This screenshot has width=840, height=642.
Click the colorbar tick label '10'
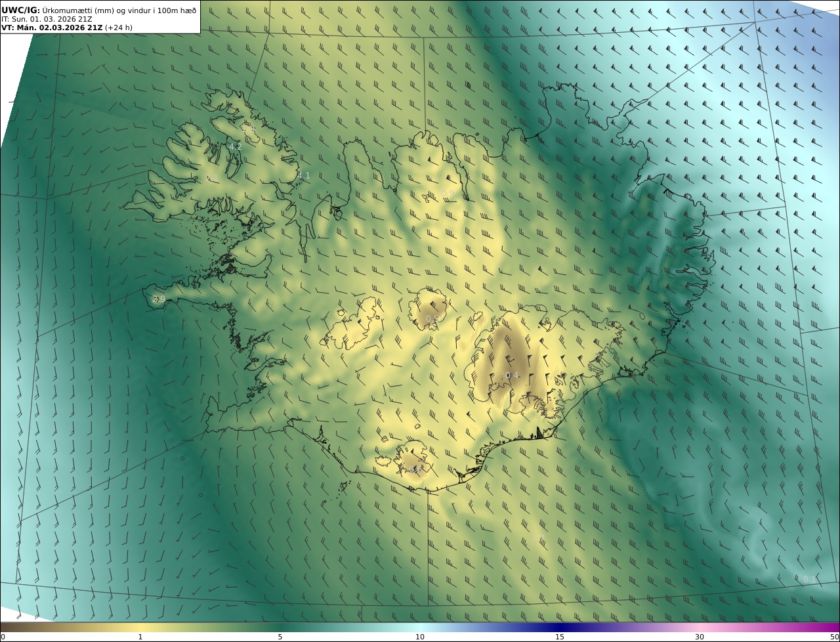click(420, 637)
